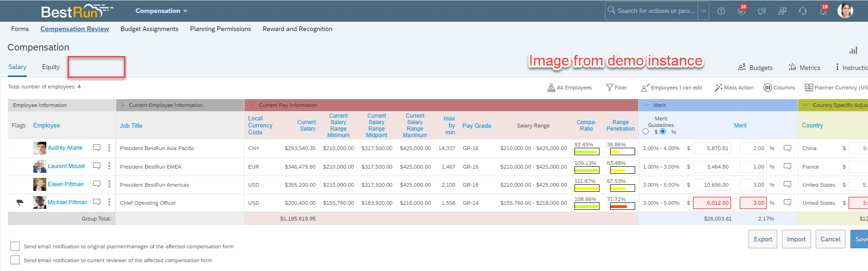The width and height of the screenshot is (868, 271).
Task: Enable email notification to current reviewer
Action: pos(15,260)
